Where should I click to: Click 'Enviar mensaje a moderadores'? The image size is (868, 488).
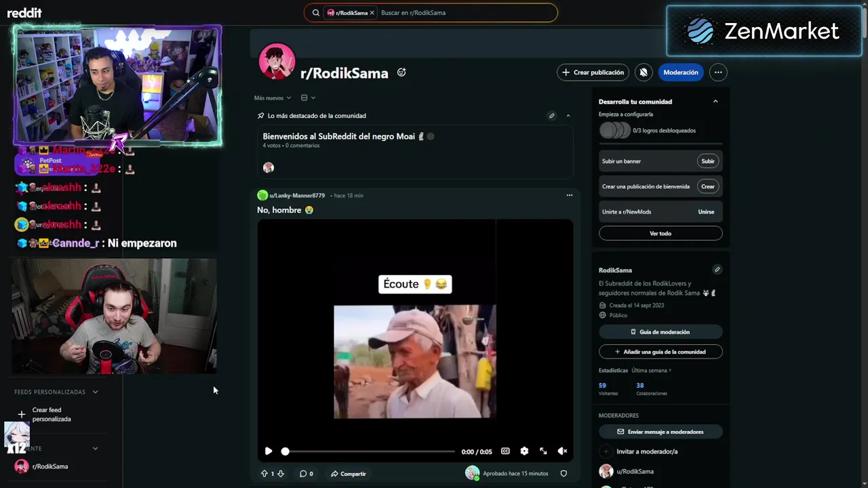pos(660,432)
